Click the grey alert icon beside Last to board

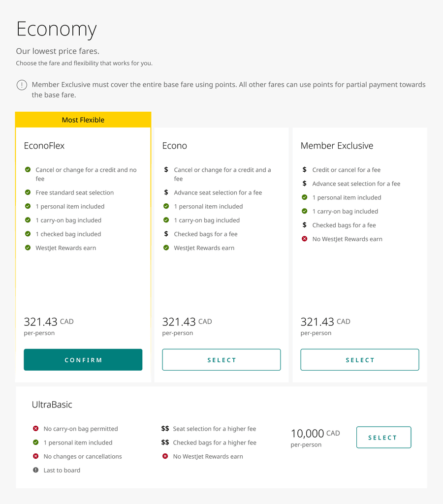point(35,470)
